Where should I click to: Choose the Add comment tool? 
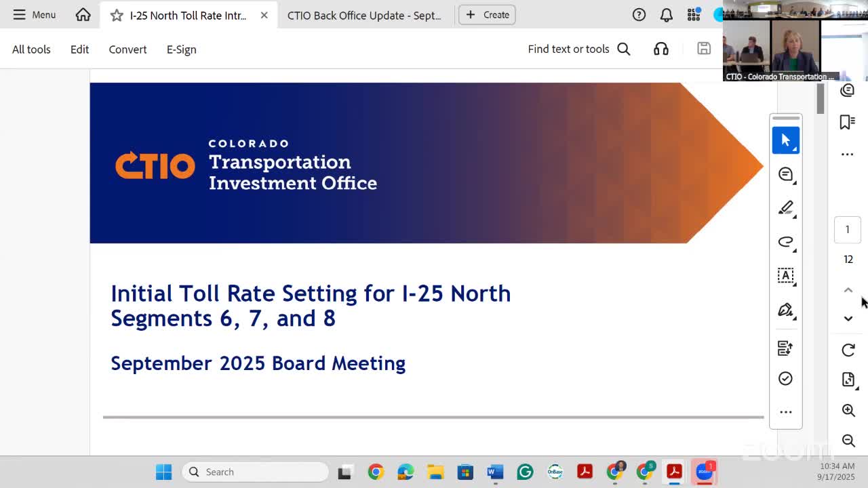pos(786,174)
